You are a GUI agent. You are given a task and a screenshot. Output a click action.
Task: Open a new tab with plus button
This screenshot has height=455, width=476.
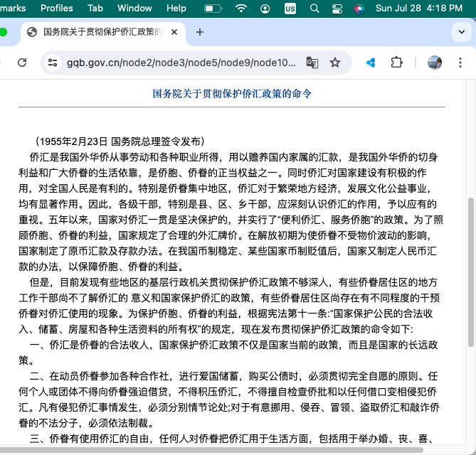click(200, 32)
